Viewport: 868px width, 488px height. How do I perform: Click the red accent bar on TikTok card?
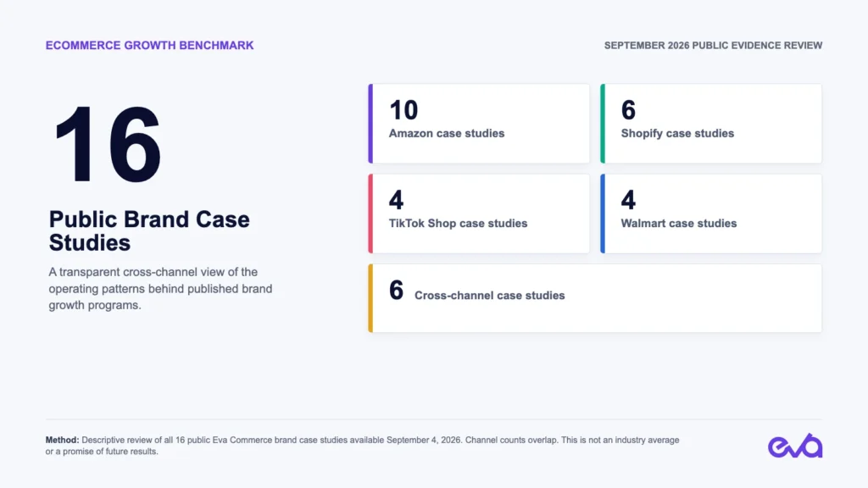pyautogui.click(x=370, y=213)
